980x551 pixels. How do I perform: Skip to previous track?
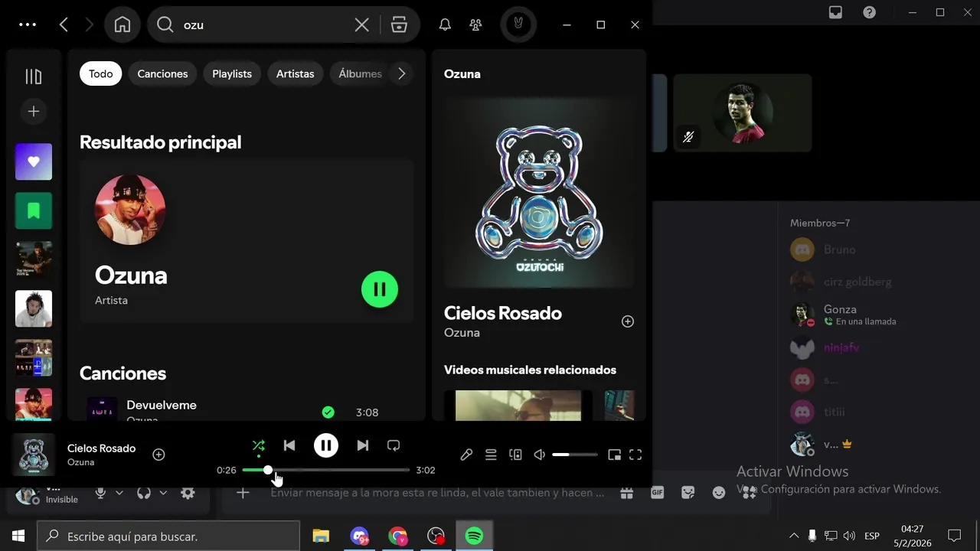click(289, 445)
